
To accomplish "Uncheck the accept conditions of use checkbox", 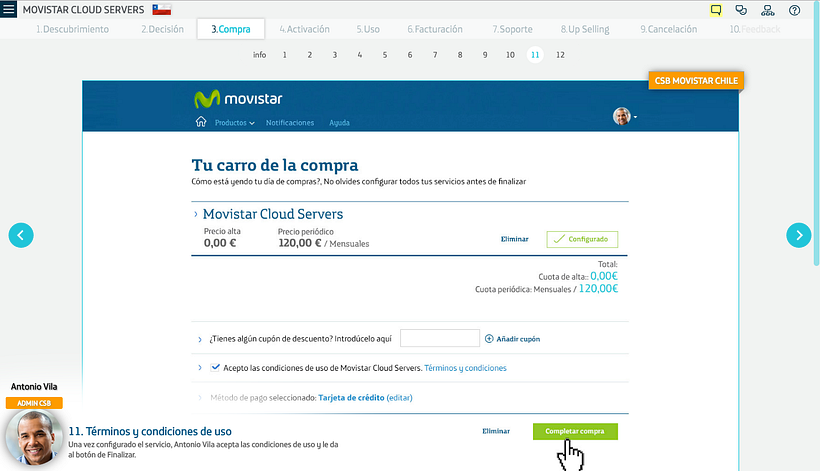I will pos(216,367).
